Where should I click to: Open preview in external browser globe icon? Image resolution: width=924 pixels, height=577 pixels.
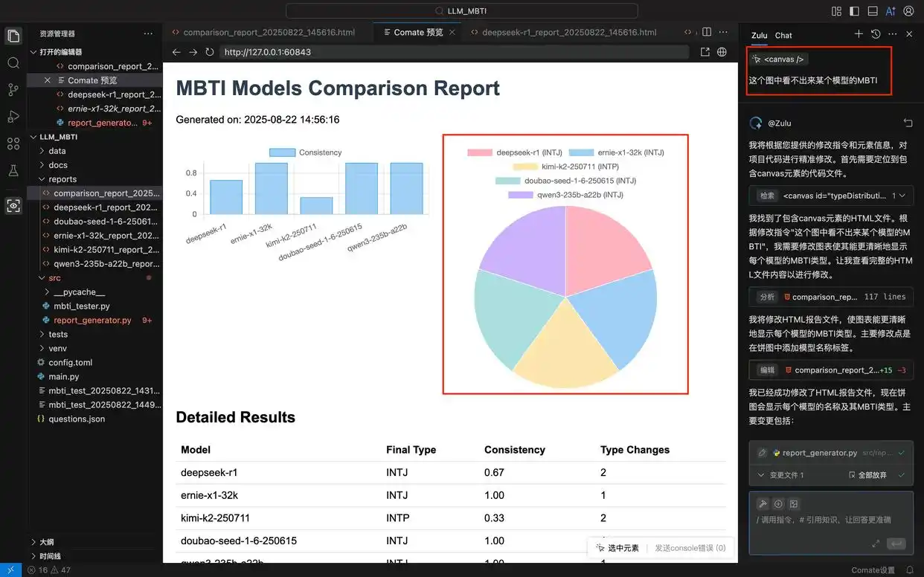(x=722, y=52)
